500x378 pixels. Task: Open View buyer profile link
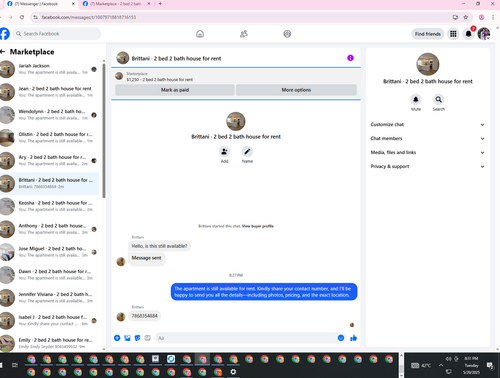(x=258, y=226)
